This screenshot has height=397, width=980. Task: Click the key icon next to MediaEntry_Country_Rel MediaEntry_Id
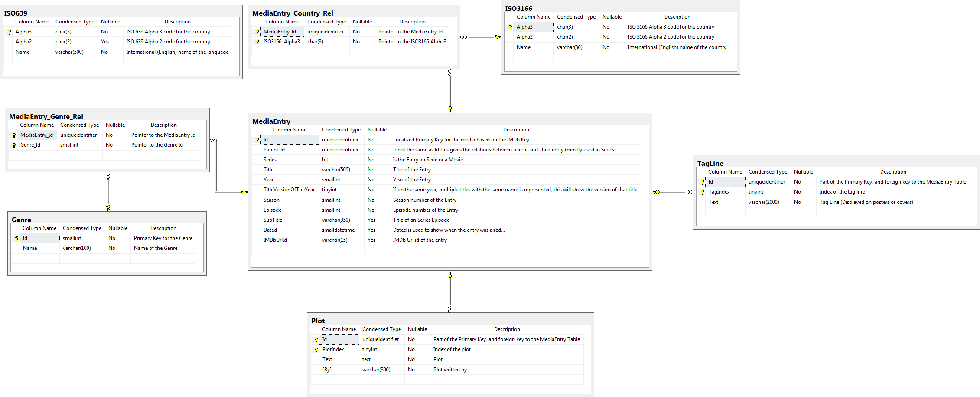click(x=257, y=32)
